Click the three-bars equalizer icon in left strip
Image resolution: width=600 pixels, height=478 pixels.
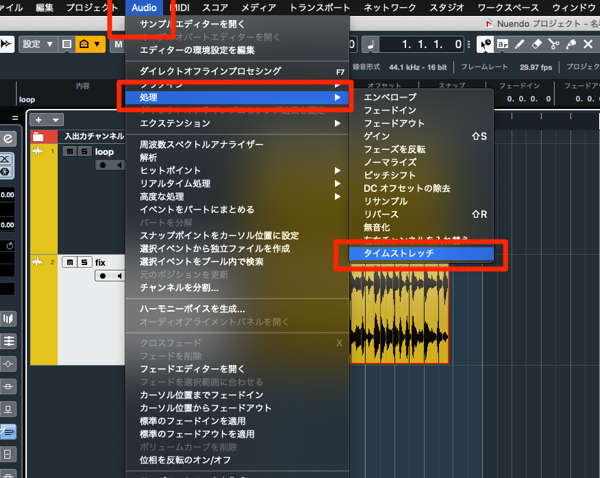(x=8, y=318)
